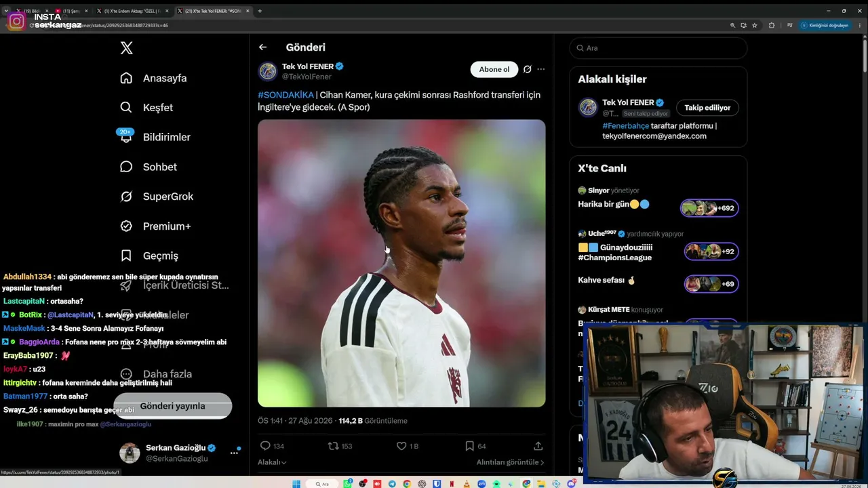This screenshot has width=868, height=488.
Task: Click the #SONDAKİKA hashtag link
Action: [285, 95]
